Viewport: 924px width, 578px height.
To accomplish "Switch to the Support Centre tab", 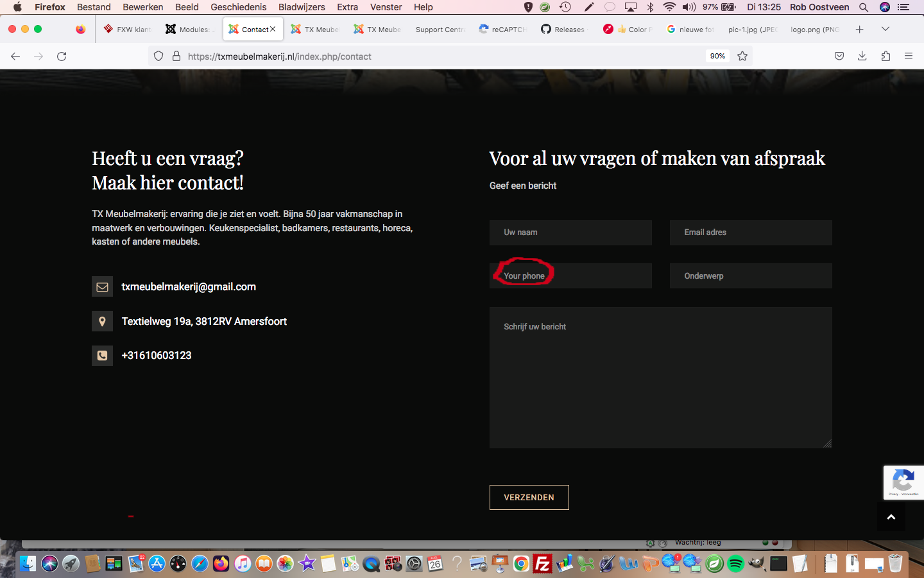I will tap(440, 29).
